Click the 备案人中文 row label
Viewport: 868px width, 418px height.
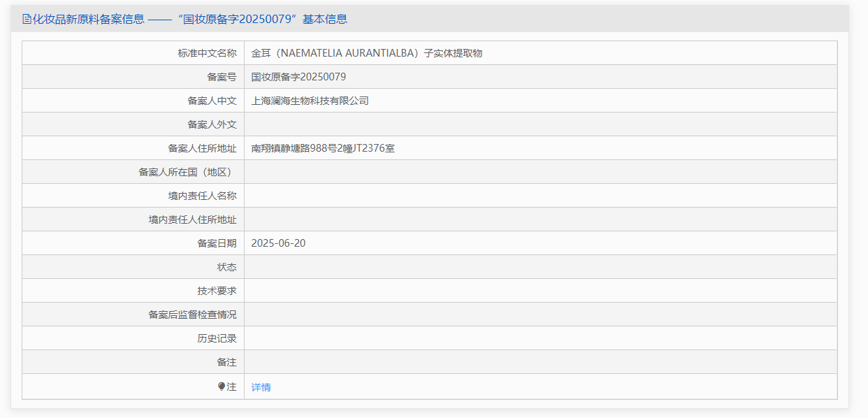click(212, 101)
